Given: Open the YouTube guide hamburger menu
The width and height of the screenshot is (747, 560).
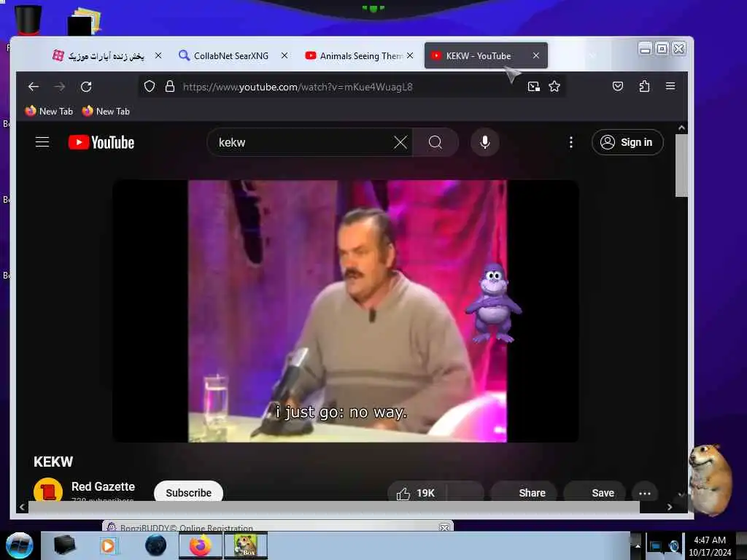Looking at the screenshot, I should click(x=42, y=142).
